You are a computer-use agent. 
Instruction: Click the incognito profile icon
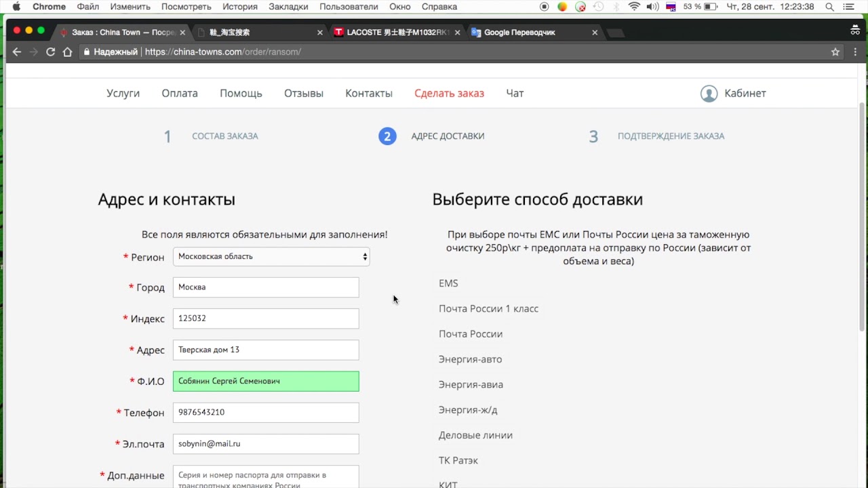coord(855,30)
